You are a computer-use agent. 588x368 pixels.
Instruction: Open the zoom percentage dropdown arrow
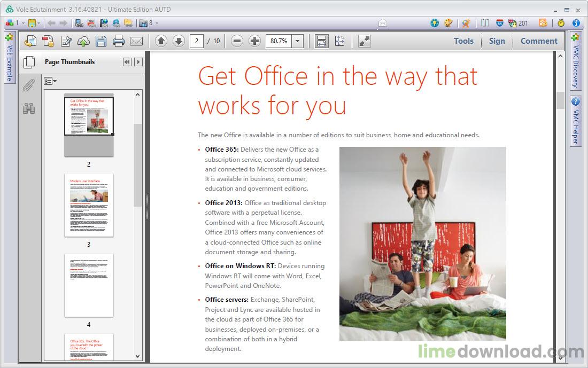click(x=297, y=41)
